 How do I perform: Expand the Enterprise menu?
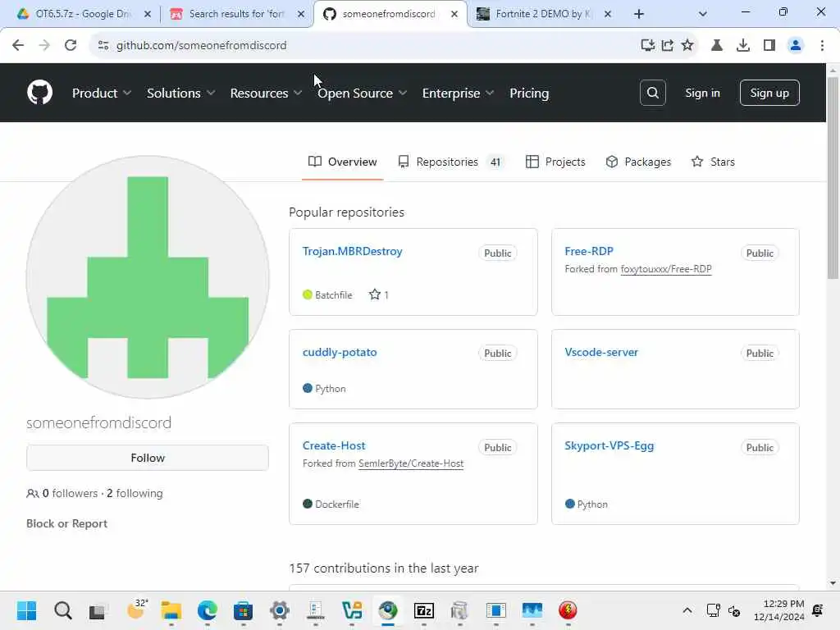[458, 94]
